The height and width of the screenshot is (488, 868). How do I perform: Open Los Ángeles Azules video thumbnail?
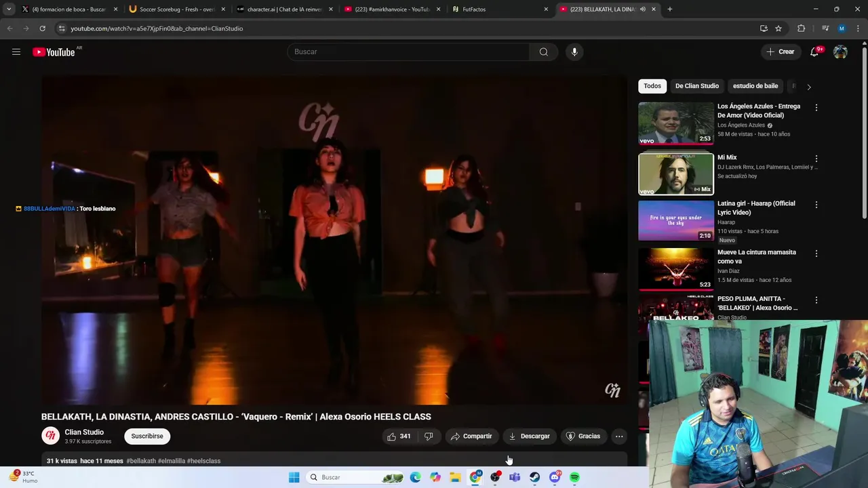pos(676,123)
